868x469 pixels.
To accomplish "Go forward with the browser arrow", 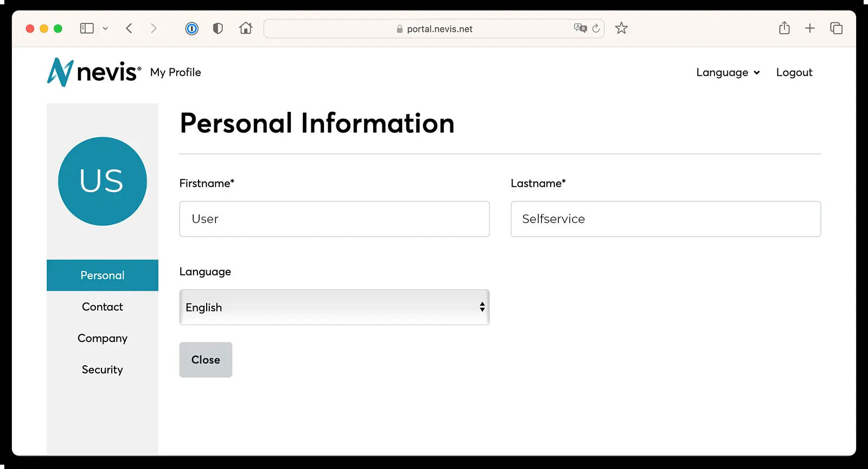I will click(x=154, y=28).
